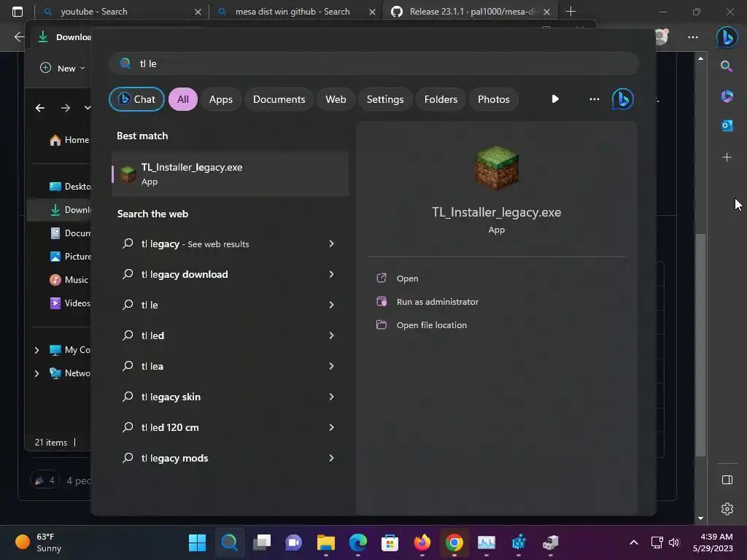Click New button in File Explorer
Image resolution: width=747 pixels, height=560 pixels.
[63, 68]
